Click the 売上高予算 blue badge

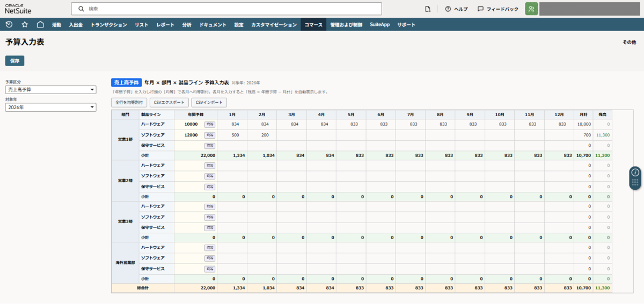tap(126, 83)
